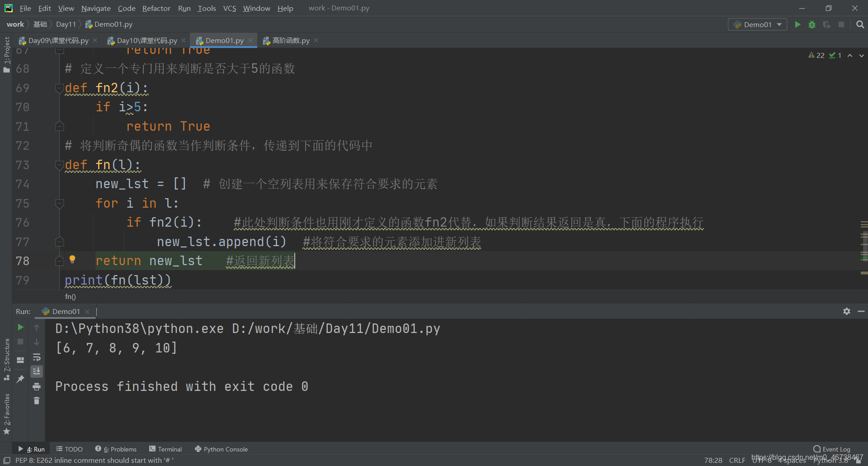Go to next highlighted error arrow
Image resolution: width=868 pixels, height=466 pixels.
pyautogui.click(x=862, y=55)
